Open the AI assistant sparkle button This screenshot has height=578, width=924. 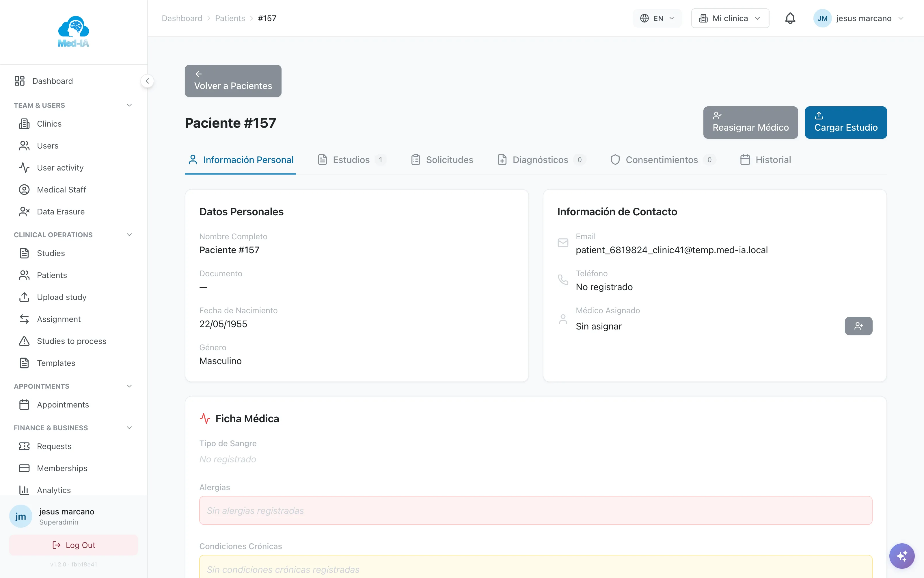[x=902, y=556]
